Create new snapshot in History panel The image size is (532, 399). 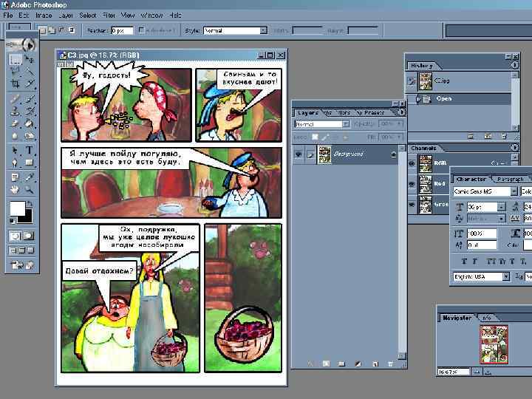click(x=488, y=137)
